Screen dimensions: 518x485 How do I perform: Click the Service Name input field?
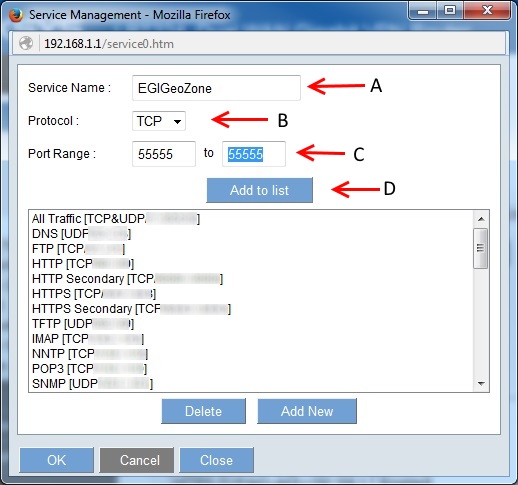pos(216,88)
